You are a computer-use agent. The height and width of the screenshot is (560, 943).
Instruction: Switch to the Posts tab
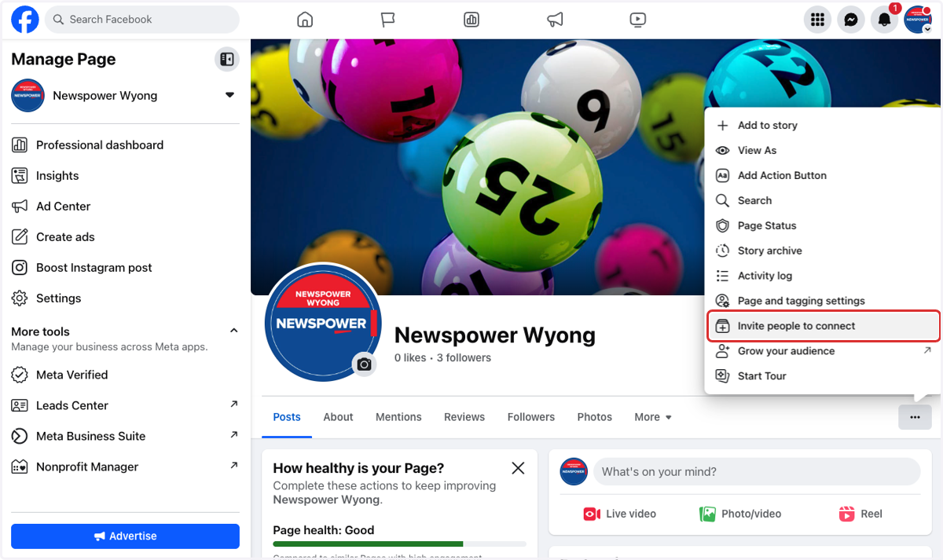coord(287,417)
